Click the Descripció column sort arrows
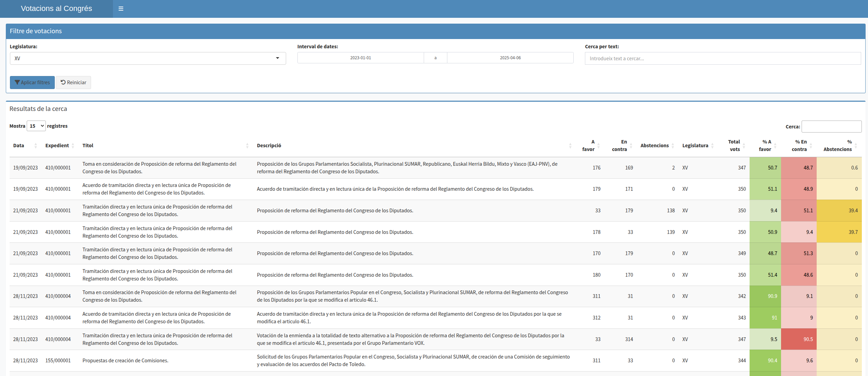Viewport: 868px width, 376px height. 570,146
